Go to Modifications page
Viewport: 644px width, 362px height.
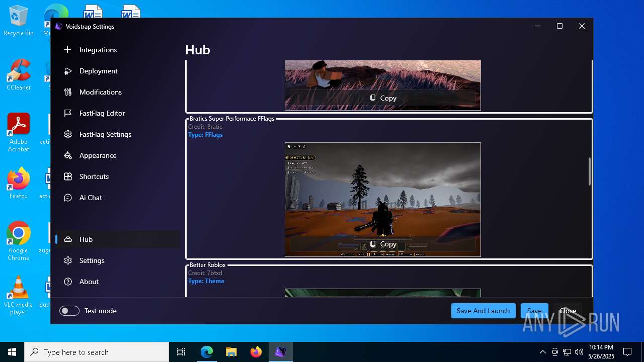coord(118,92)
